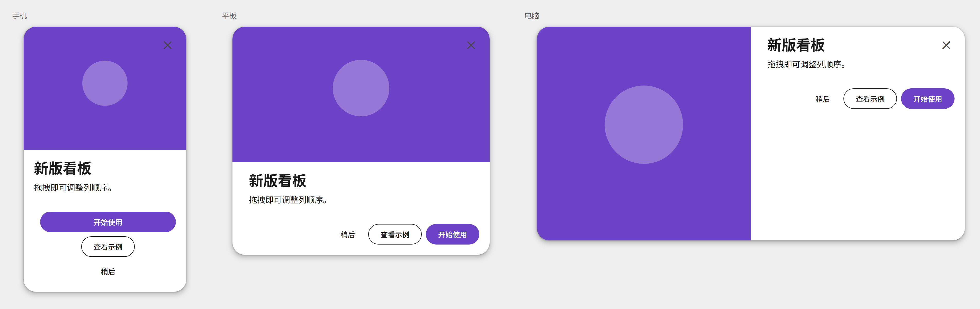Click the circle illustration in the 平板 card

tap(361, 88)
